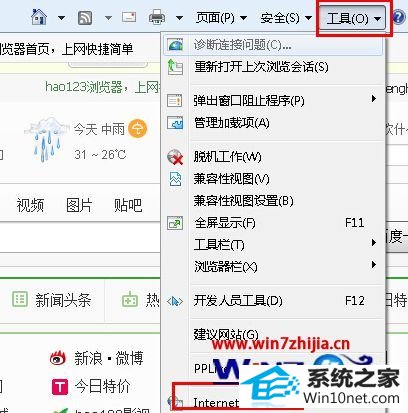This screenshot has height=413, width=408.
Task: Click the RSS feeds icon
Action: 85,17
